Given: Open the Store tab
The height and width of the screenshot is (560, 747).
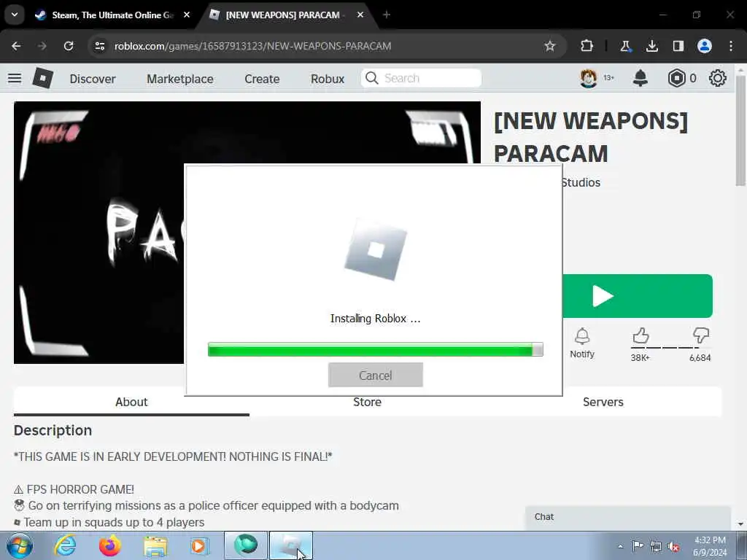Looking at the screenshot, I should click(367, 402).
